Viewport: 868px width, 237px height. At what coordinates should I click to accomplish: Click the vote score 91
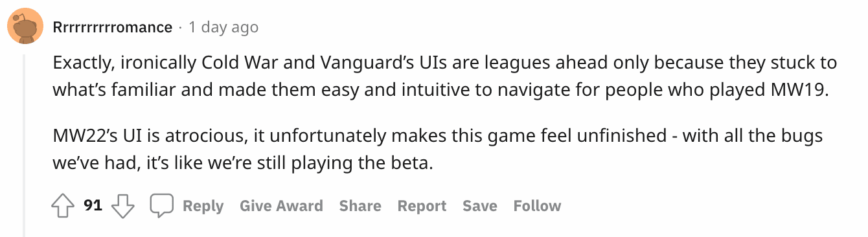93,206
